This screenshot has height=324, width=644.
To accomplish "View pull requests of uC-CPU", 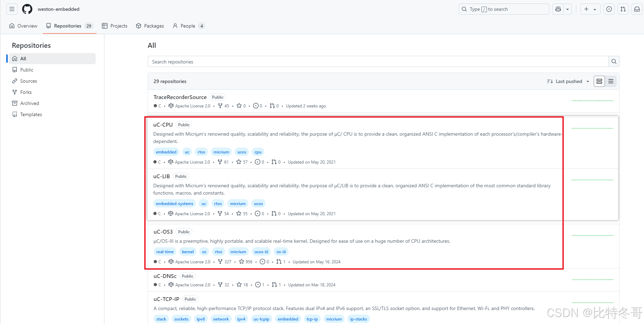I will click(276, 162).
